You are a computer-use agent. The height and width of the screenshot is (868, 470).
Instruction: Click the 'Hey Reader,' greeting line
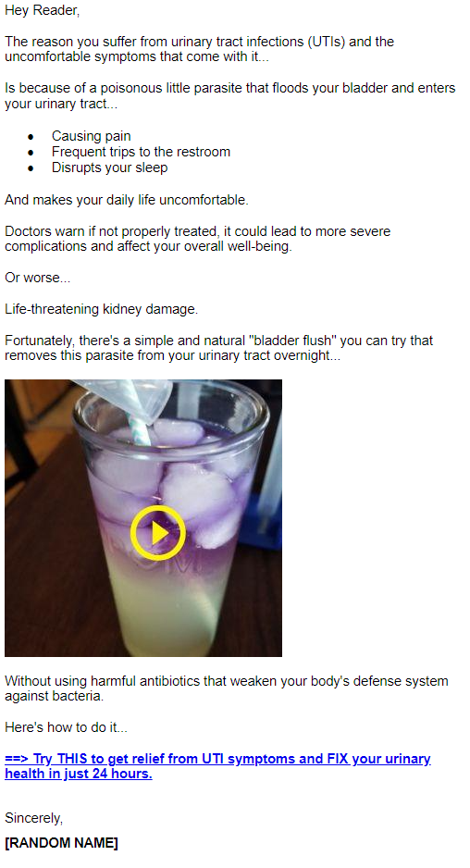click(x=42, y=10)
